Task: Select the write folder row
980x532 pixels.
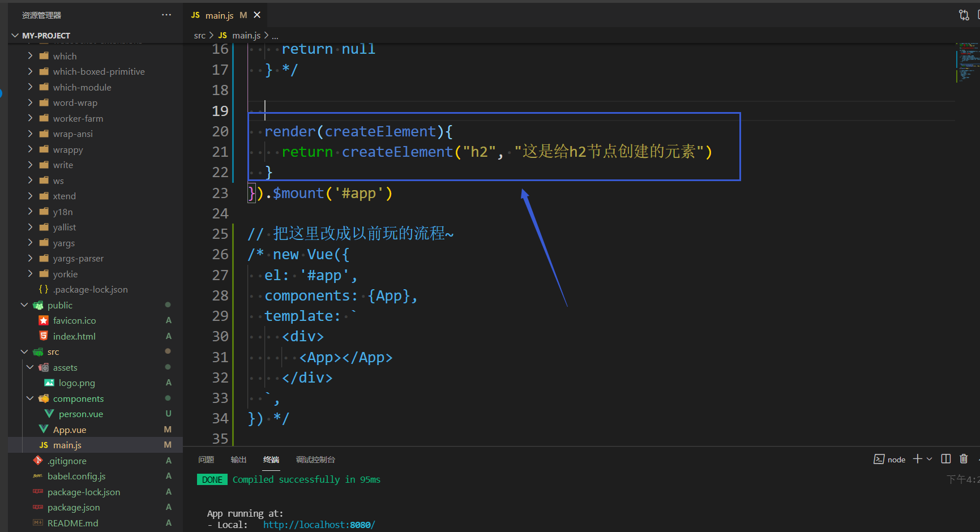Action: (95, 165)
